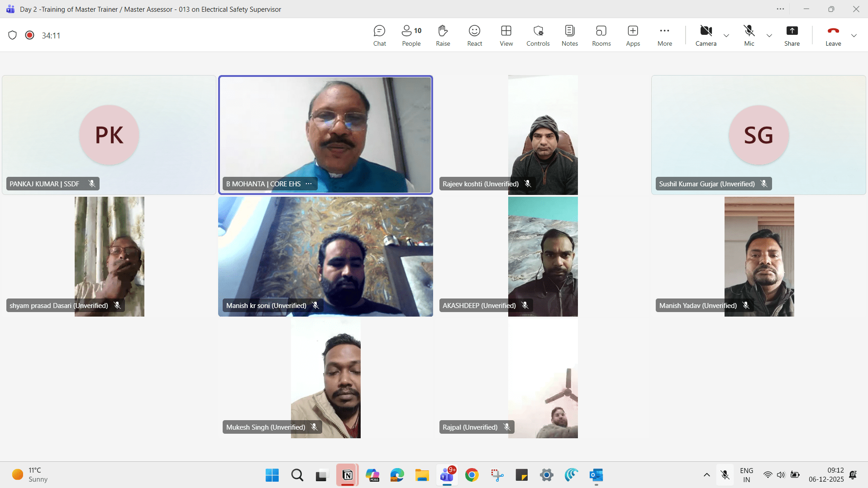Open the Apps panel
Screen dimensions: 868x488
pos(633,35)
